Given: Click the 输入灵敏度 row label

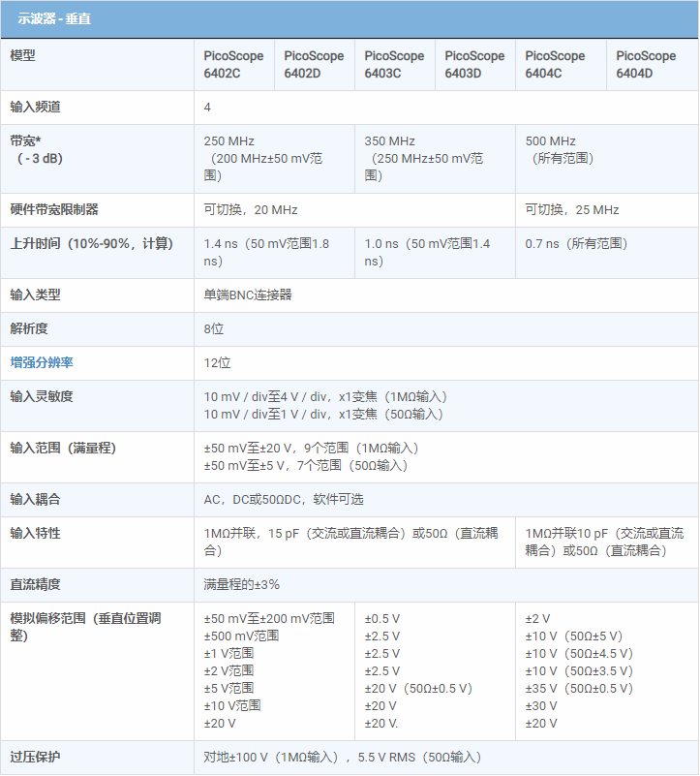Looking at the screenshot, I should 42,396.
